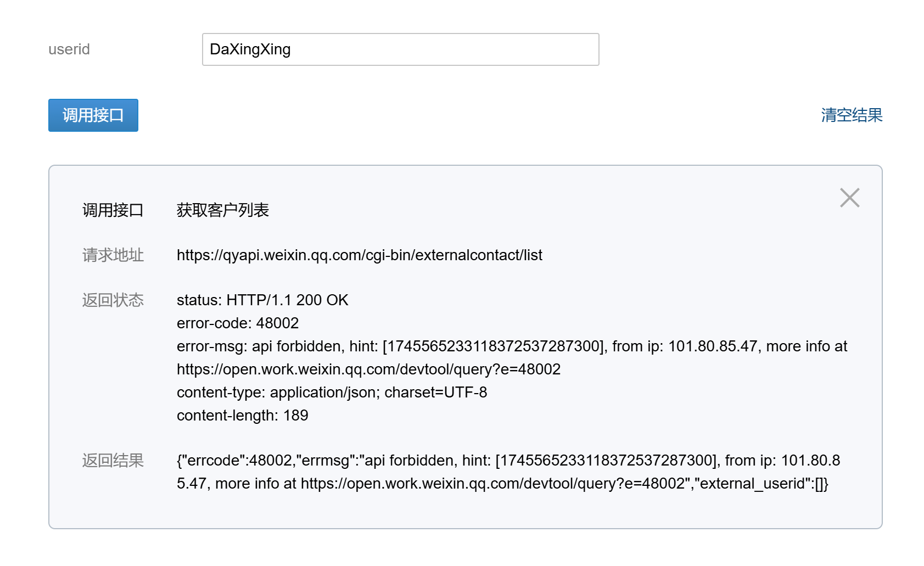Screen dimensions: 924x566
Task: Click the 调用接口 blue button
Action: [x=93, y=115]
